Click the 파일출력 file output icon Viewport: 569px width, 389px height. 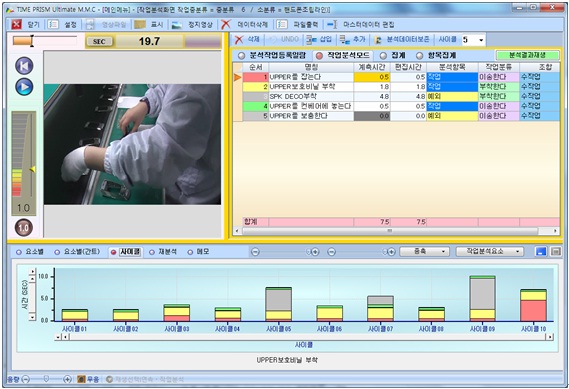pos(282,24)
